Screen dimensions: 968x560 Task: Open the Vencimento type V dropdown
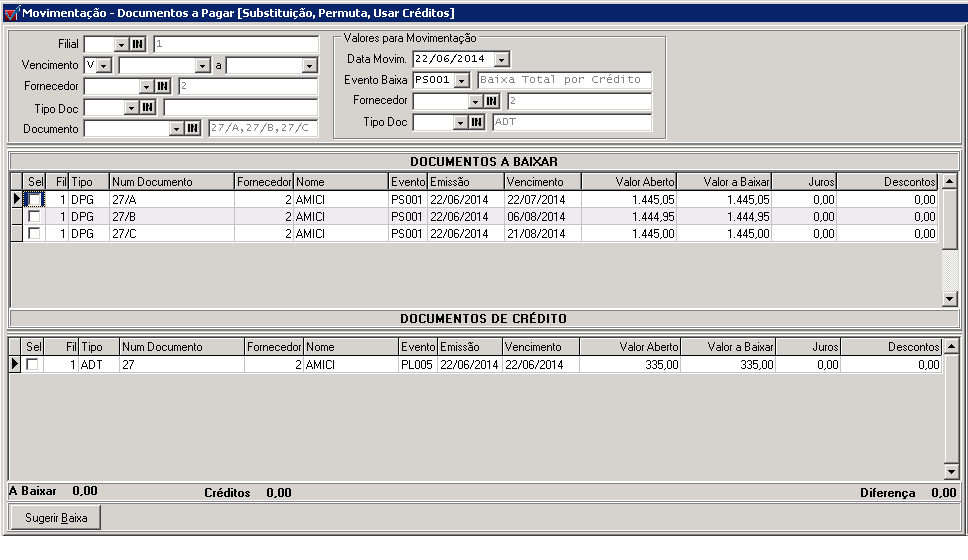click(x=104, y=65)
